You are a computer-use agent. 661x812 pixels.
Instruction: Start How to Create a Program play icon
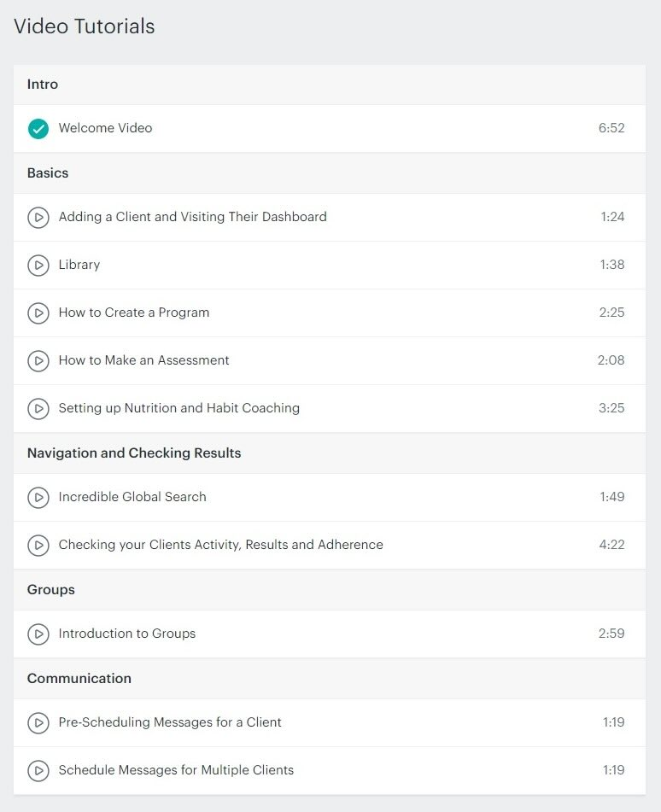pyautogui.click(x=38, y=313)
